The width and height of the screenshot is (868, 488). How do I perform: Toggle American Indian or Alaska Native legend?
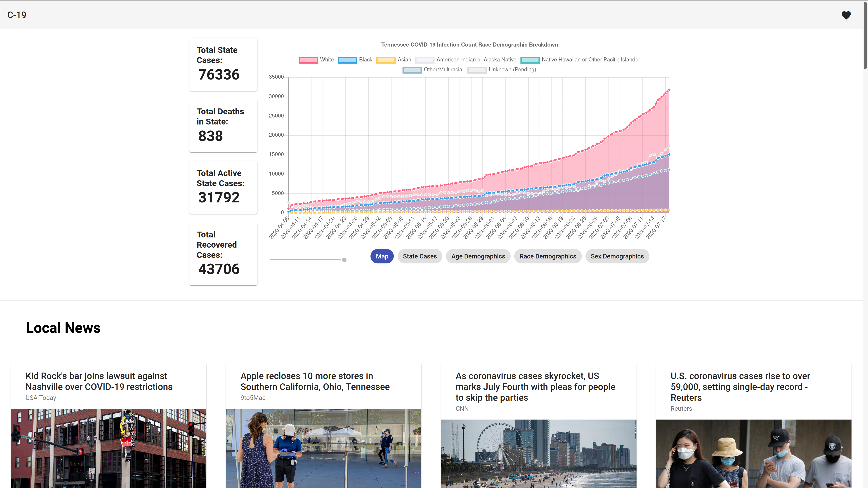click(x=425, y=60)
